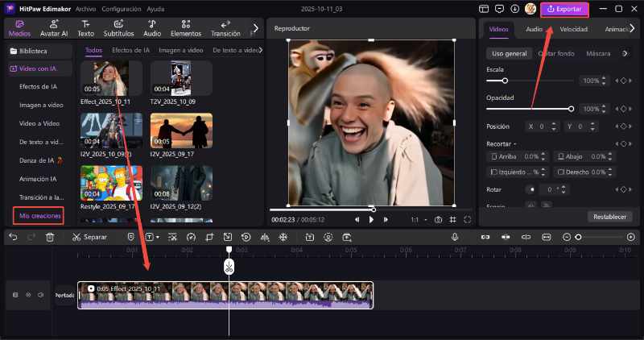Click the microphone voice-over icon
Image resolution: width=644 pixels, height=340 pixels.
[x=455, y=237]
